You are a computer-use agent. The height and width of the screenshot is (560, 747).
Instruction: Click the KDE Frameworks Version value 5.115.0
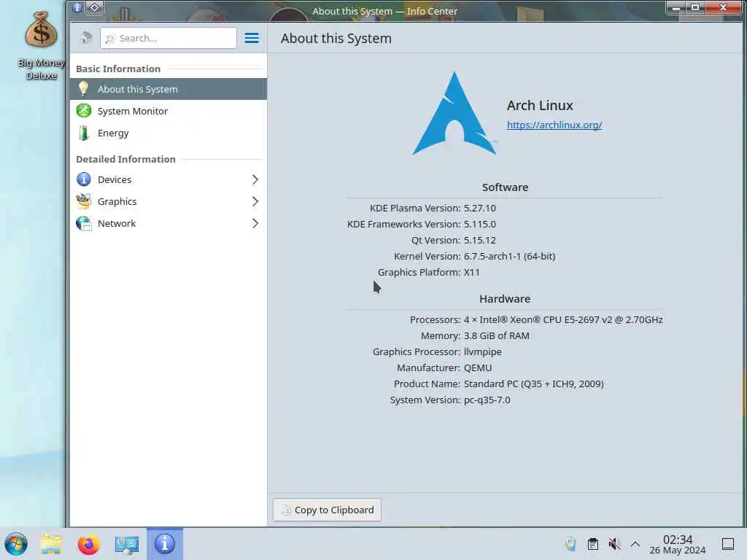pos(480,224)
